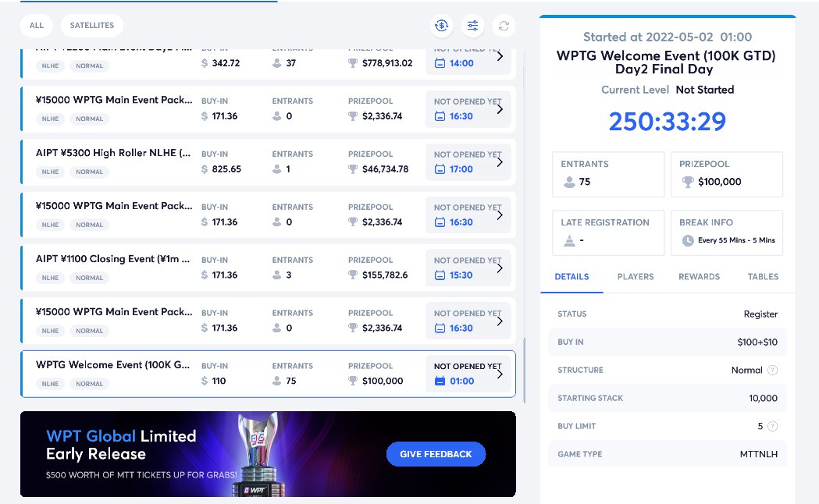Expand the chevron of the 14:00 tournament row

coord(500,56)
